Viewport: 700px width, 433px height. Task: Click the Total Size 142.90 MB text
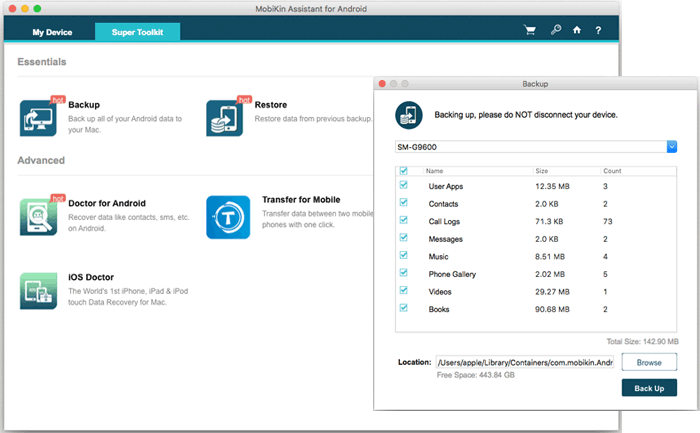coord(642,341)
